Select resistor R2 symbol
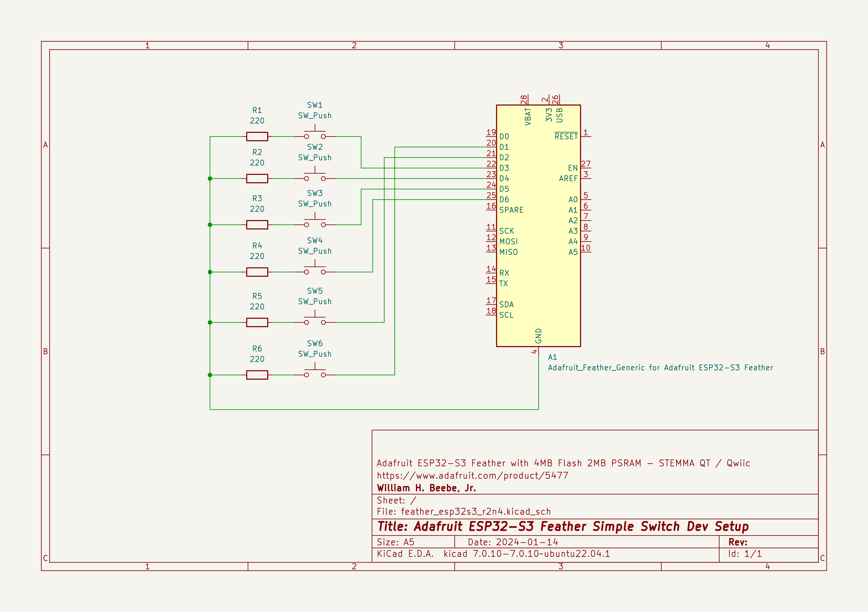 [257, 179]
